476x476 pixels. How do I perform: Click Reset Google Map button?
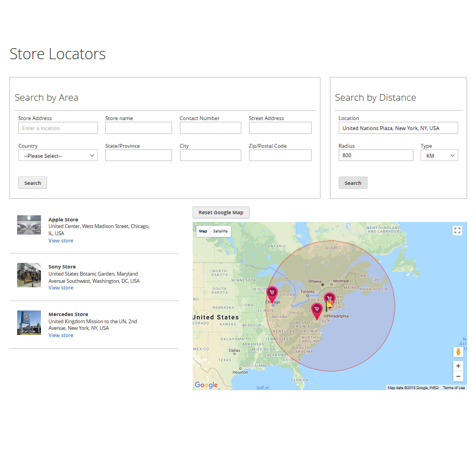pos(221,213)
